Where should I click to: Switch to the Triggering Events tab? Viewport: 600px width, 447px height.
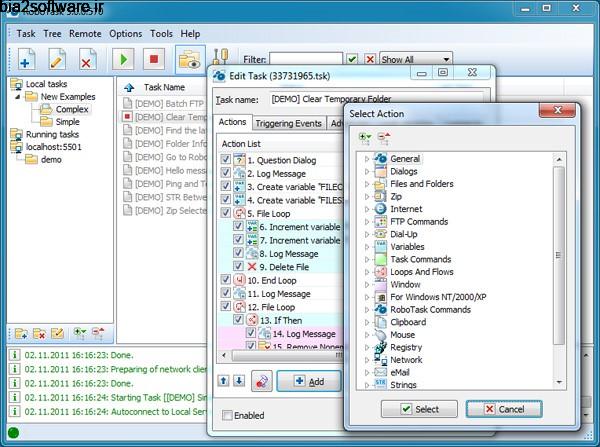288,124
